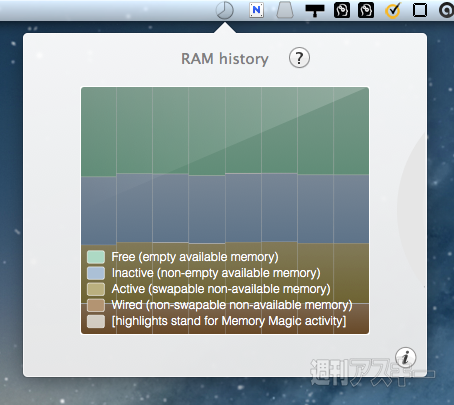The height and width of the screenshot is (405, 454).
Task: Click the brown Wired memory legend swatch
Action: coord(96,305)
